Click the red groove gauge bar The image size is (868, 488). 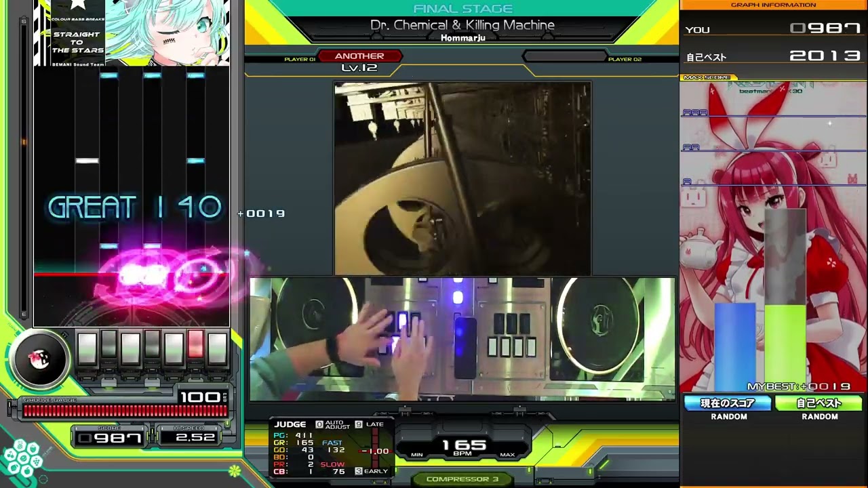point(125,410)
